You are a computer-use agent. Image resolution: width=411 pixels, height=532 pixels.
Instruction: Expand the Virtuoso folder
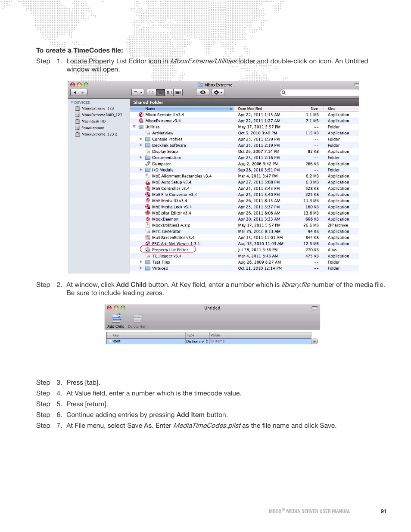pos(141,268)
